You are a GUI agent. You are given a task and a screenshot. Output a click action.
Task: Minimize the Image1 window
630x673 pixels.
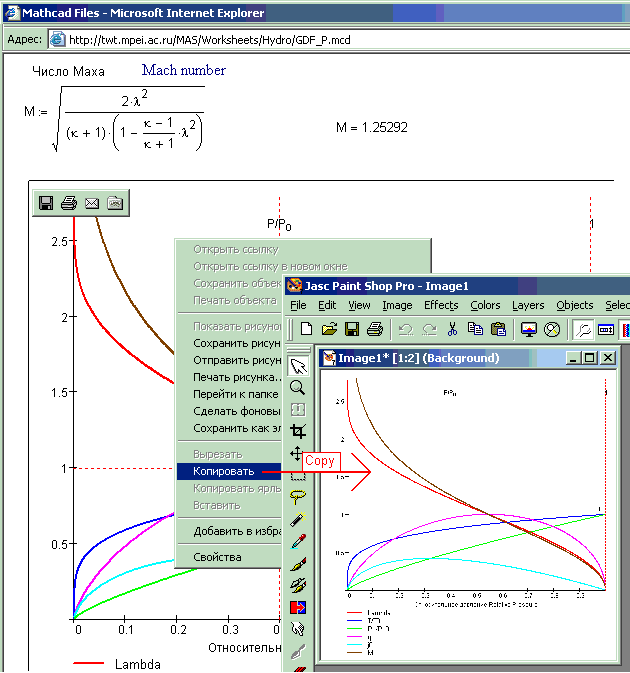click(x=573, y=358)
